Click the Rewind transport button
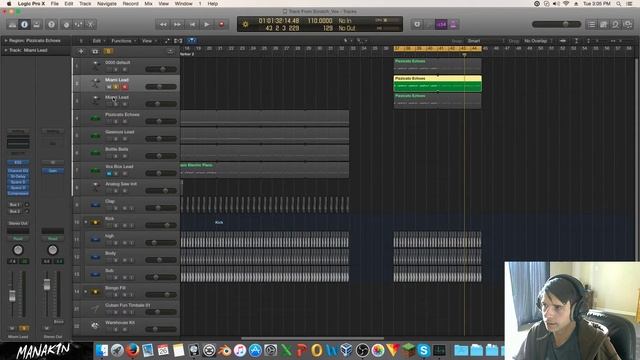 point(163,24)
